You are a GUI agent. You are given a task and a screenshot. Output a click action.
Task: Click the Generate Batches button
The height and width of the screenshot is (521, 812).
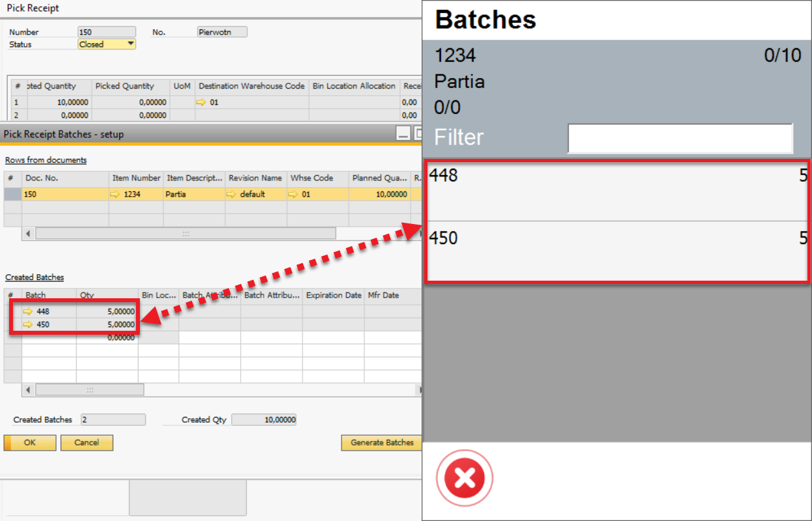(382, 443)
